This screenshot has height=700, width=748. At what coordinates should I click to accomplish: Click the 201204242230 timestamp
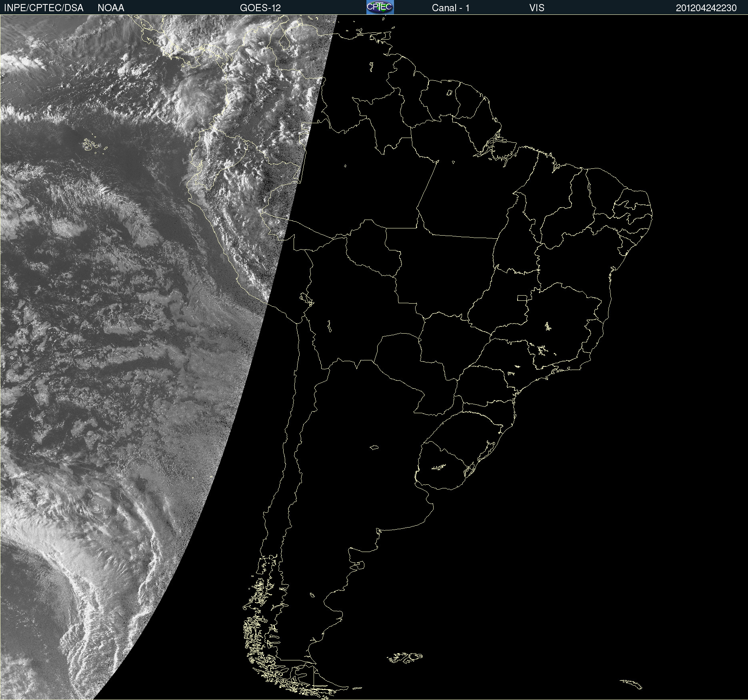pyautogui.click(x=706, y=8)
